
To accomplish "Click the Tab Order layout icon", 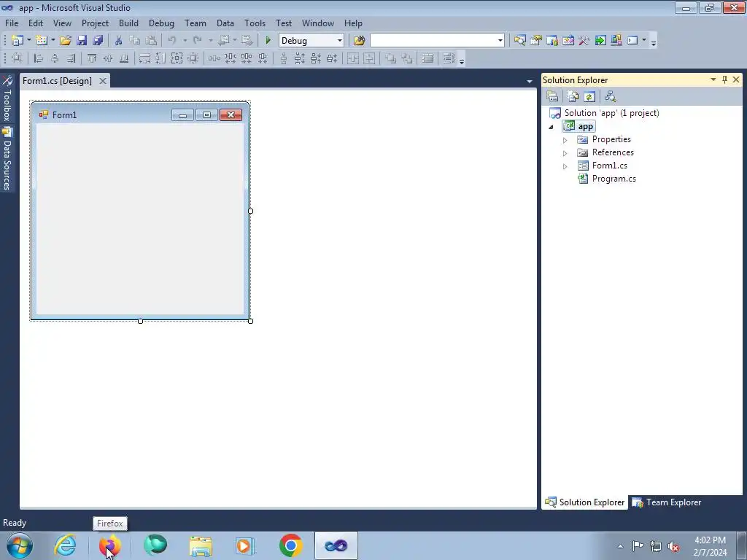I will pyautogui.click(x=427, y=58).
